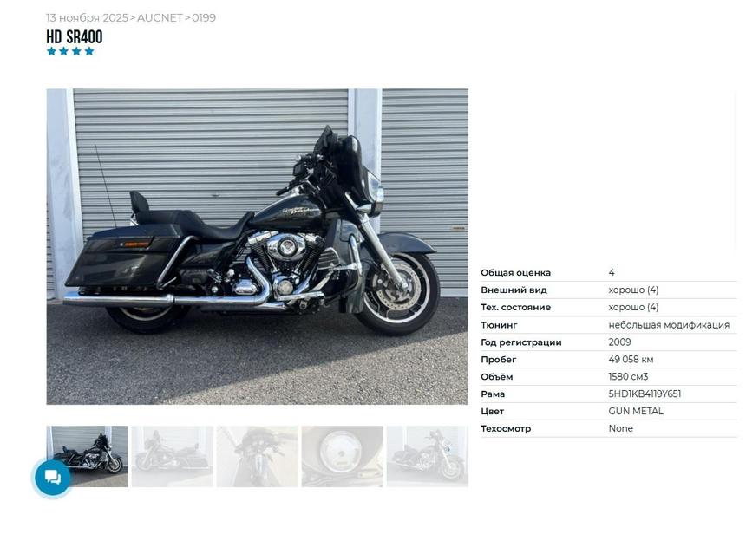746x560 pixels.
Task: Select the front-view motorcycle thumbnail
Action: [x=258, y=456]
